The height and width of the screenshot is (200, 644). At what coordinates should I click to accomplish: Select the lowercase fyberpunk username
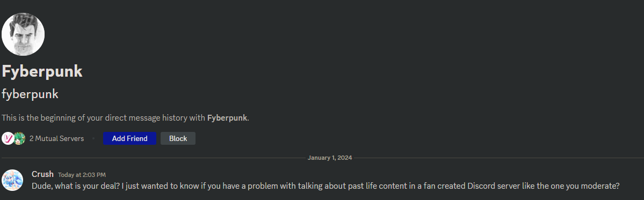click(x=30, y=94)
